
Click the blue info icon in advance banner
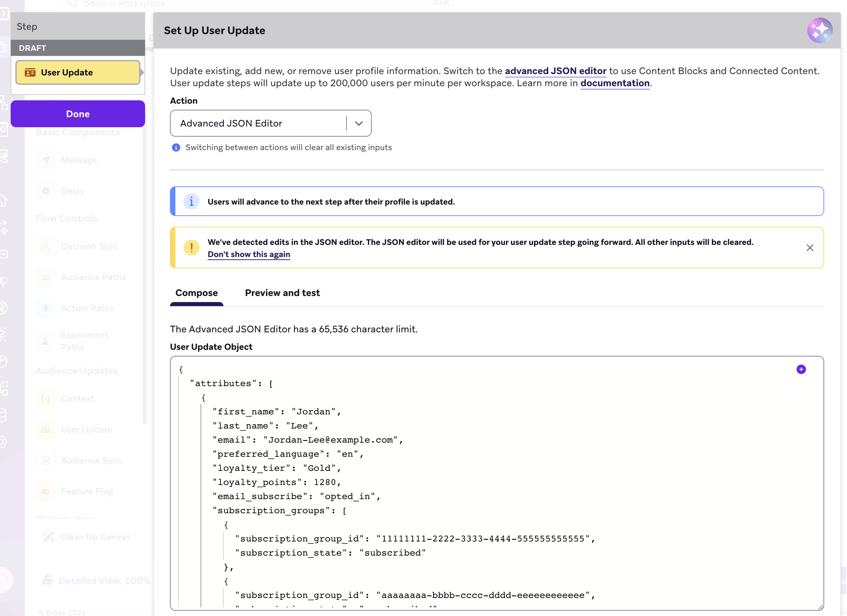(x=191, y=202)
